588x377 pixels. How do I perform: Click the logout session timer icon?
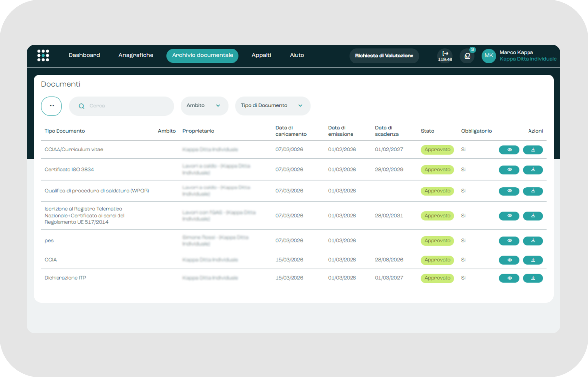[445, 56]
